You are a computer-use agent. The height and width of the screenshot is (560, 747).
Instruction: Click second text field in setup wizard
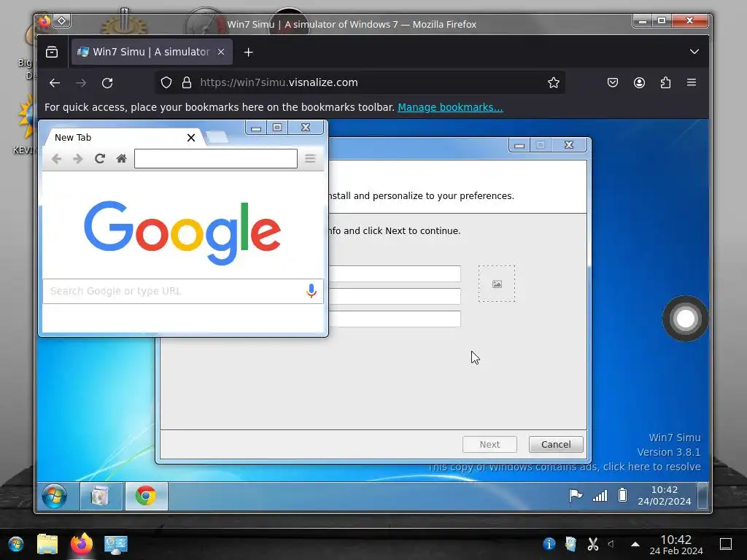pos(395,296)
